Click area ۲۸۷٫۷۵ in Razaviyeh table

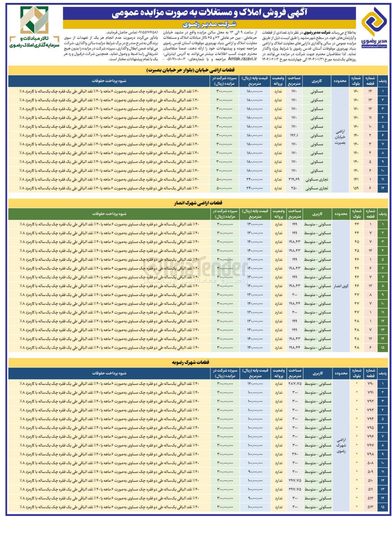point(295,384)
